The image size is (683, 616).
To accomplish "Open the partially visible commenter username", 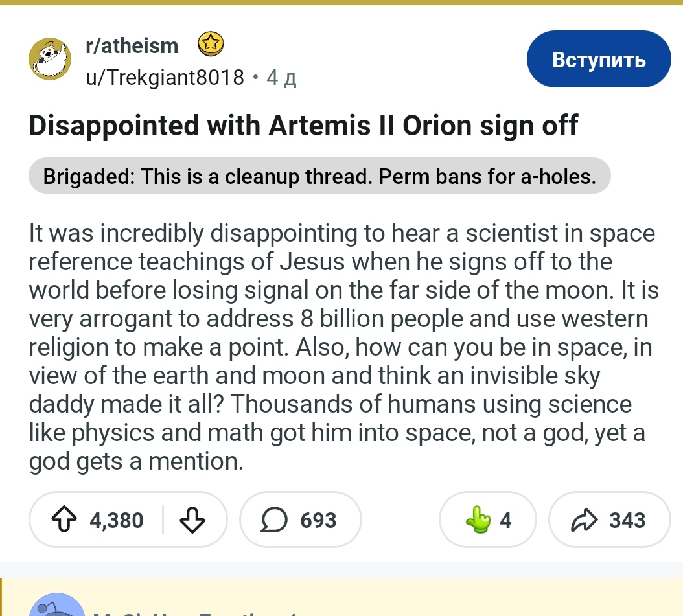I will [196, 613].
